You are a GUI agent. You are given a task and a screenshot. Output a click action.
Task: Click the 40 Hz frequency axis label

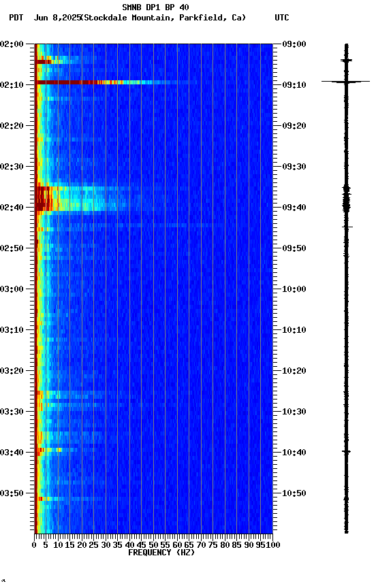coord(129,545)
